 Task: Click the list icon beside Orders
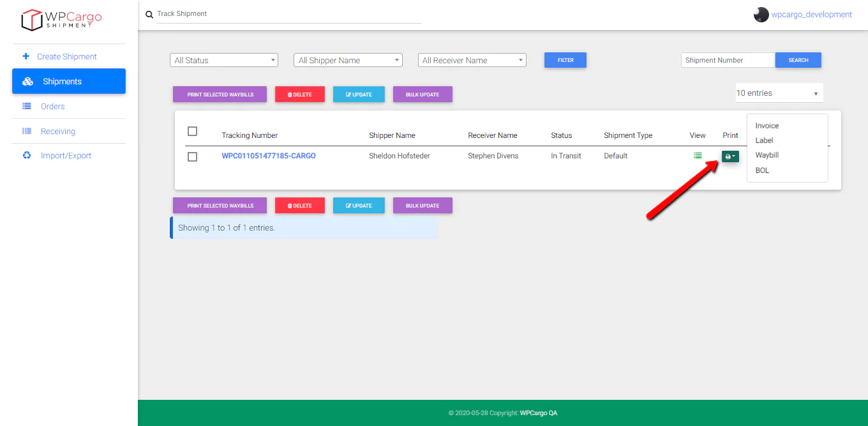click(x=27, y=106)
